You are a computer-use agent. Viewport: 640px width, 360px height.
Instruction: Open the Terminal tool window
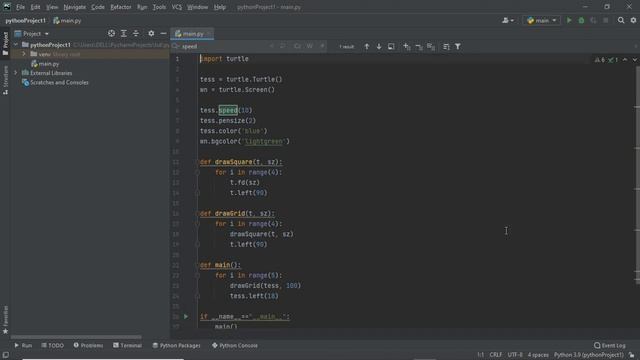click(127, 345)
